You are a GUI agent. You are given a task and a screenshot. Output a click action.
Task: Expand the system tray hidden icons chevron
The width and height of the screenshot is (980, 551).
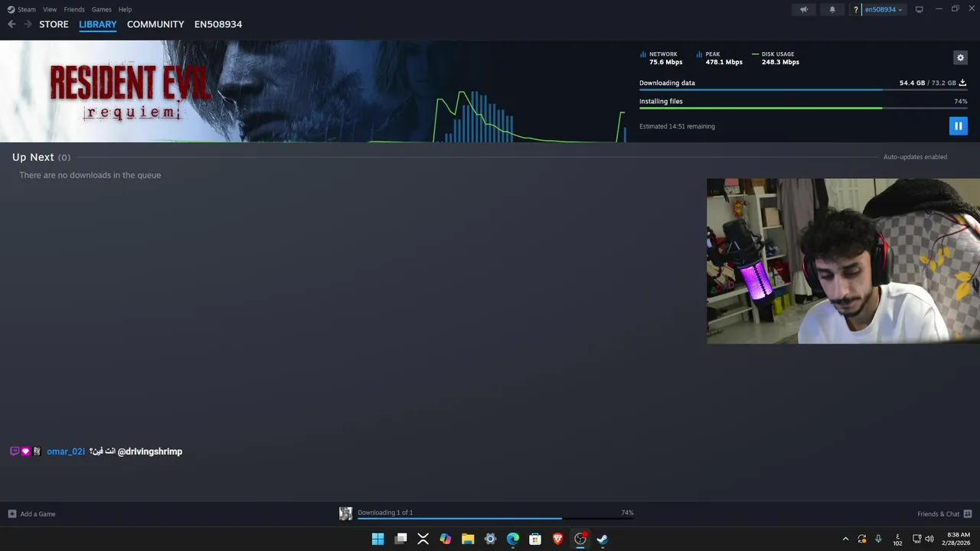click(845, 539)
